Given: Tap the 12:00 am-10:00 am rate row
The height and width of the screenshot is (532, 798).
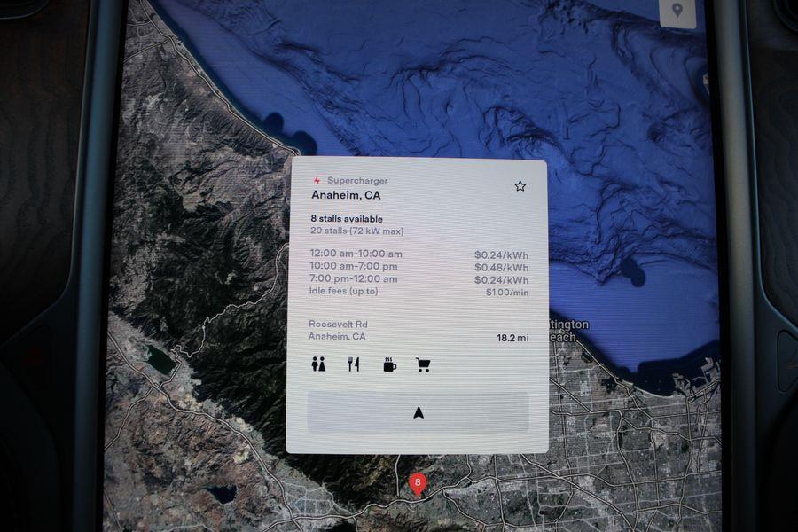Looking at the screenshot, I should (419, 254).
